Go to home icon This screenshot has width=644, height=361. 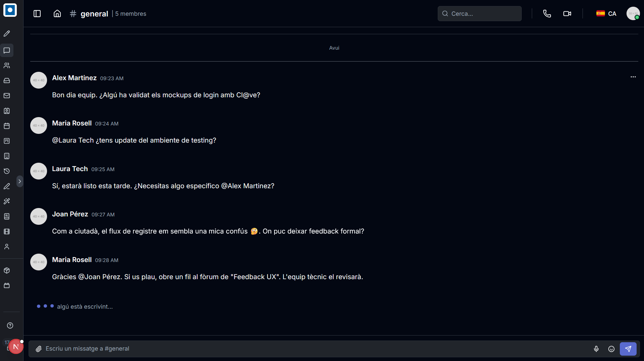coord(57,13)
